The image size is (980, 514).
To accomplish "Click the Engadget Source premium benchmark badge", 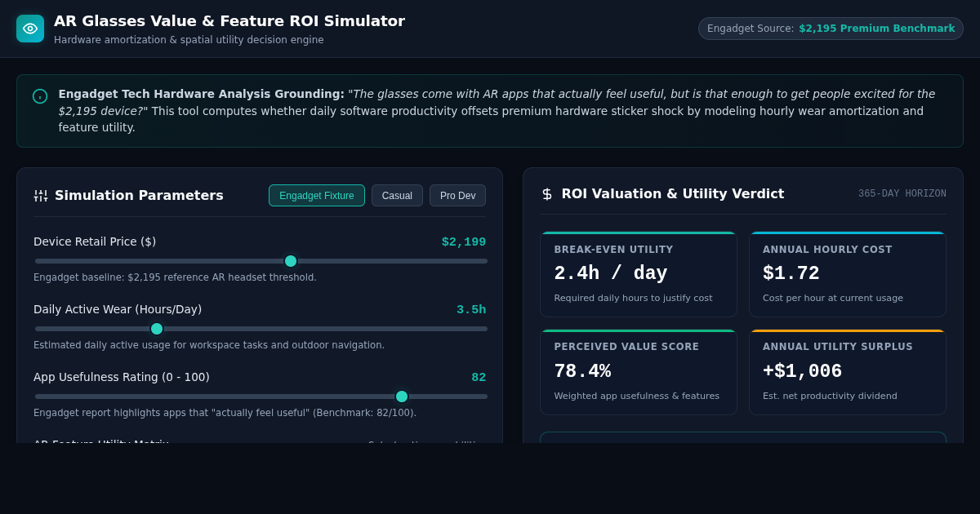I will coord(831,29).
